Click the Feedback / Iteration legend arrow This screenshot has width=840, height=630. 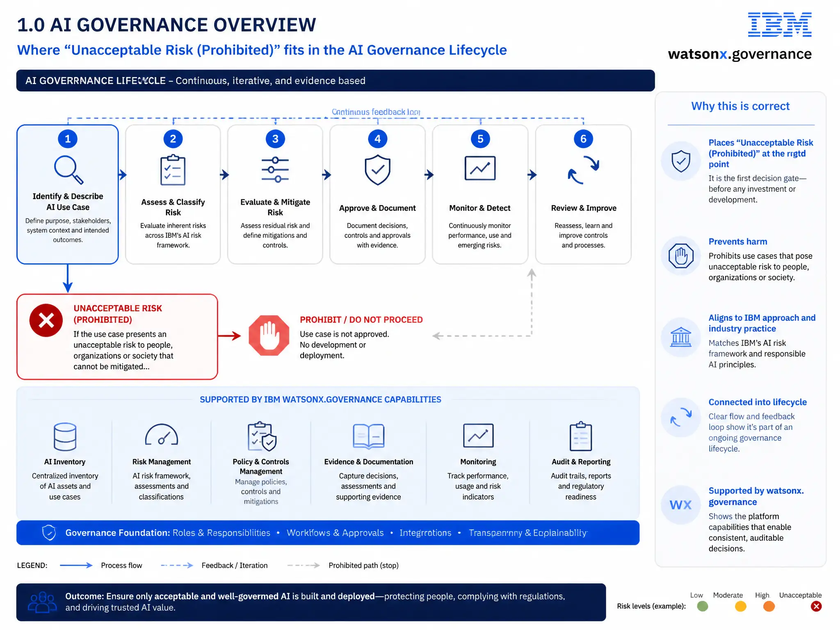[177, 565]
